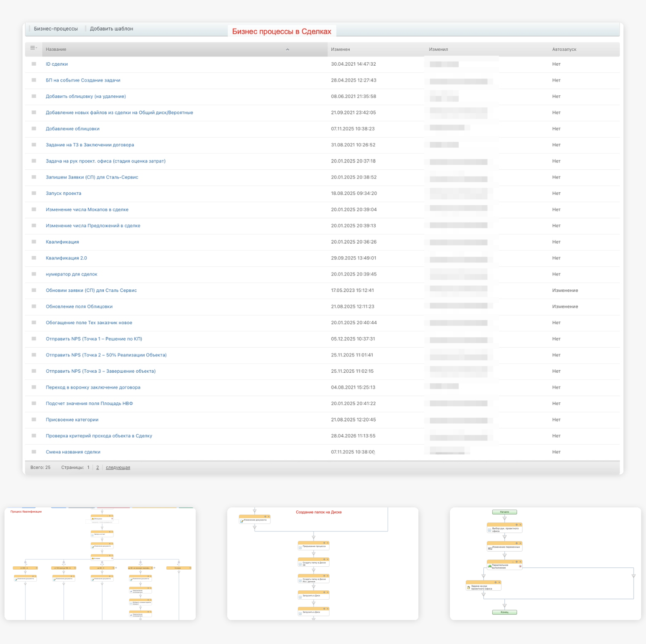This screenshot has height=644, width=646.
Task: Sort list by Изменен column header
Action: 340,50
